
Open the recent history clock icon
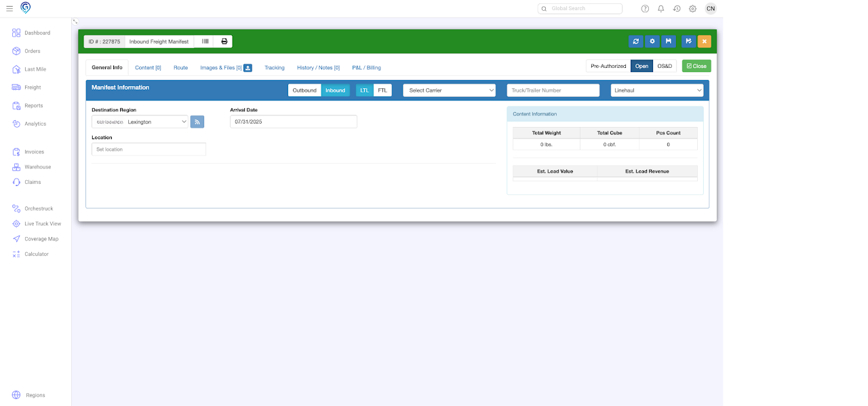[x=677, y=9]
